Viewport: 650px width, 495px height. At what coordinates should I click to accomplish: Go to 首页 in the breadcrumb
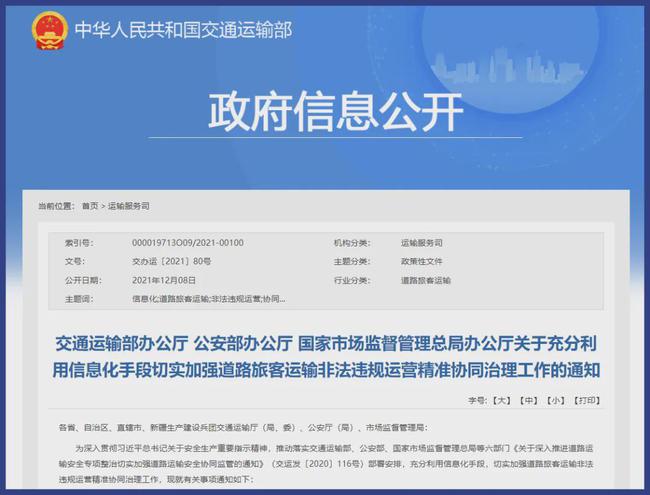pos(90,205)
